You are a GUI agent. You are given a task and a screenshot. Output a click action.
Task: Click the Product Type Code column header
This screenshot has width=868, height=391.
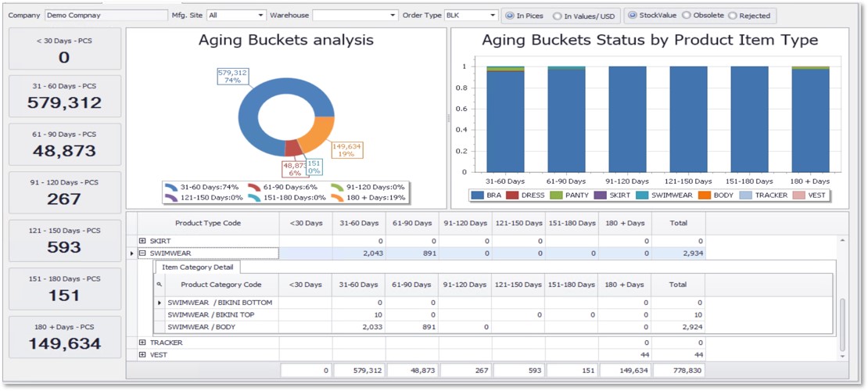(x=207, y=223)
